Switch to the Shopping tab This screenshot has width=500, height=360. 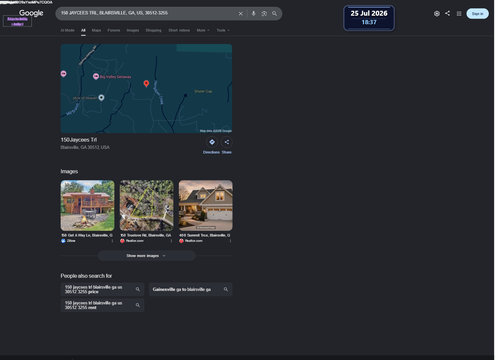click(x=153, y=30)
